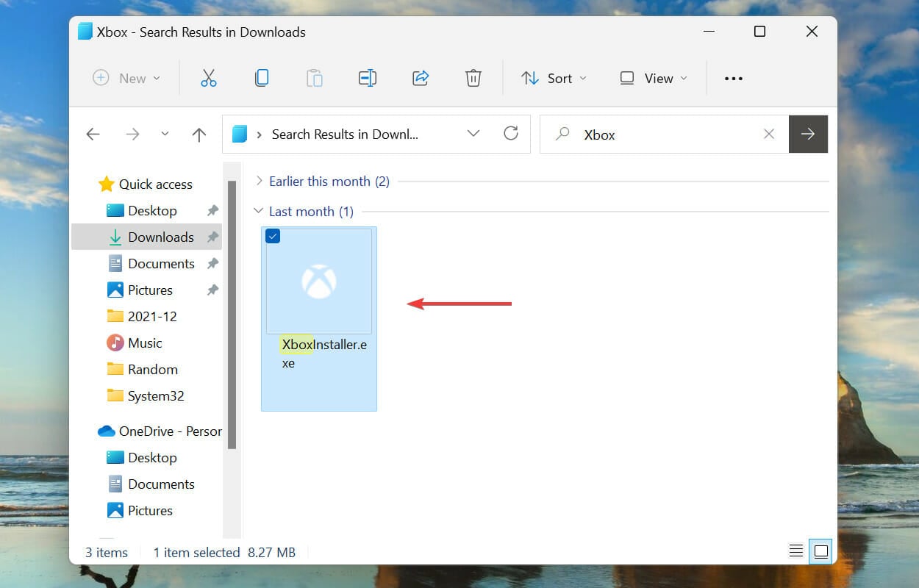Click the 1 item selected status text
Screen dimensions: 919x588
point(197,553)
